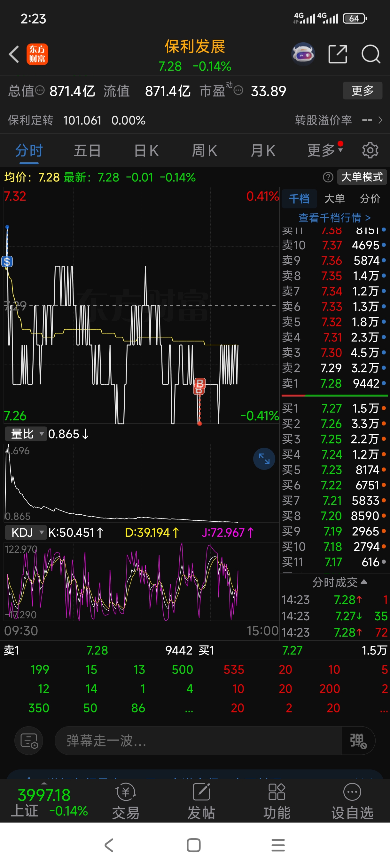The width and height of the screenshot is (390, 868).
Task: Tap the 买5 7.23 order book row
Action: tap(334, 470)
